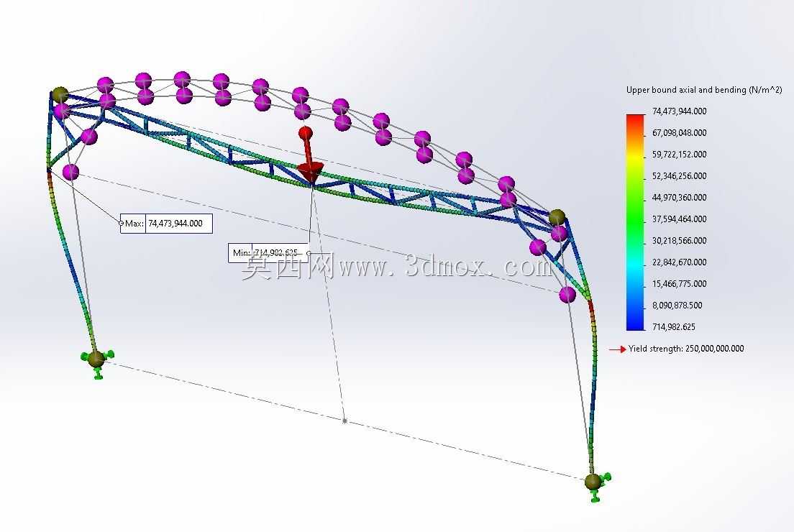The image size is (794, 532).
Task: Select the olive joint sphere at upper-right frame corner
Action: (x=557, y=218)
